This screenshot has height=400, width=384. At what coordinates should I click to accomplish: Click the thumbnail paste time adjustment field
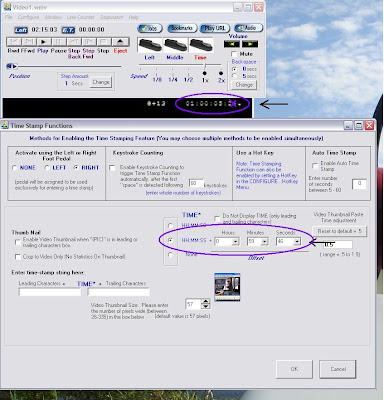pos(338,245)
